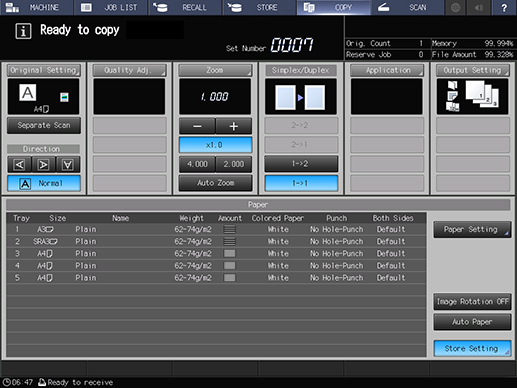Select paper tray 4 A4 row

(x=216, y=266)
